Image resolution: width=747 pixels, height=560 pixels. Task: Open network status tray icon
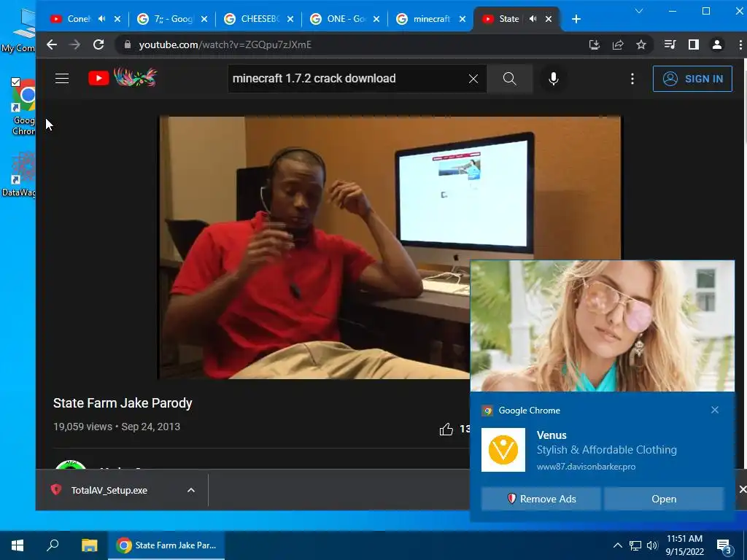[x=635, y=545]
